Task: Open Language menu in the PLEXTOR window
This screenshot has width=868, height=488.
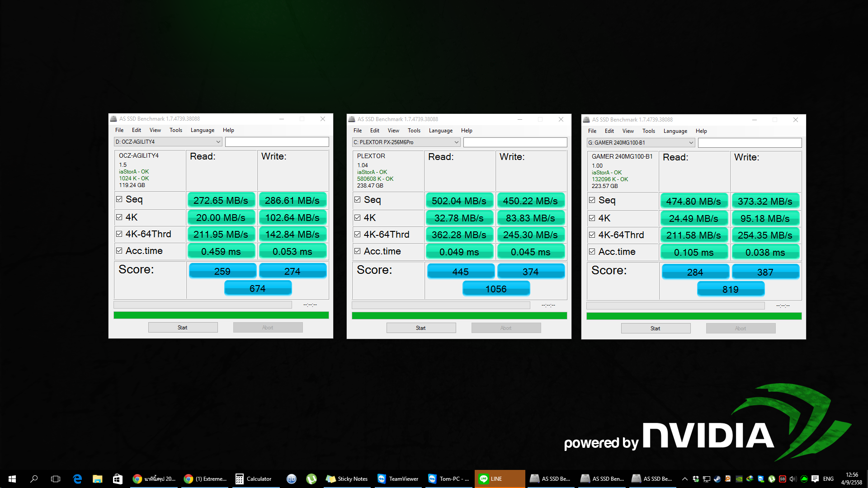Action: pyautogui.click(x=440, y=131)
